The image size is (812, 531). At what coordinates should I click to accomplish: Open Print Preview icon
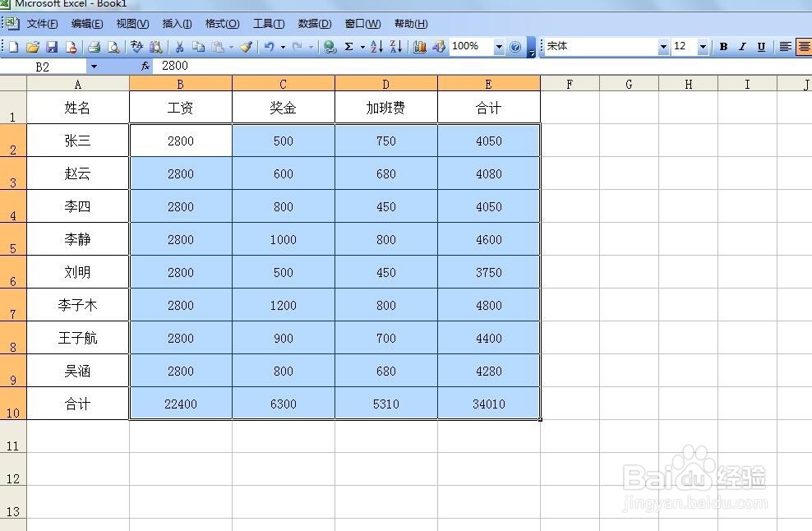113,47
